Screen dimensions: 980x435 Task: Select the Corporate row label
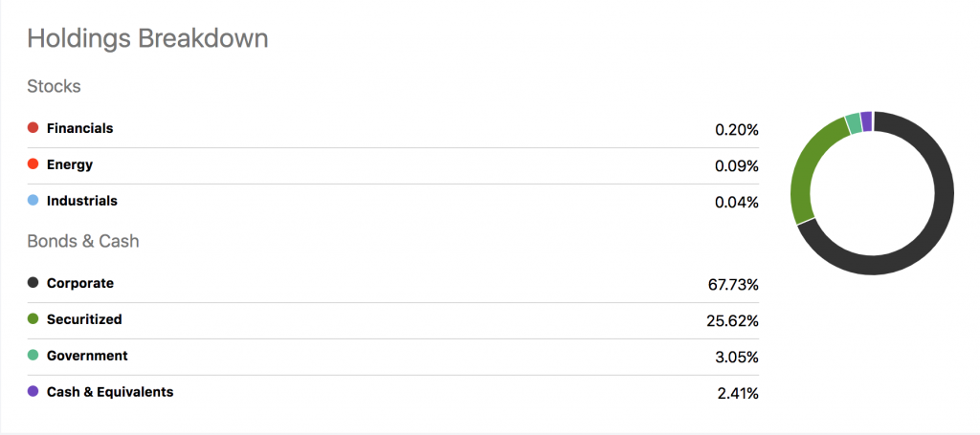click(x=80, y=283)
